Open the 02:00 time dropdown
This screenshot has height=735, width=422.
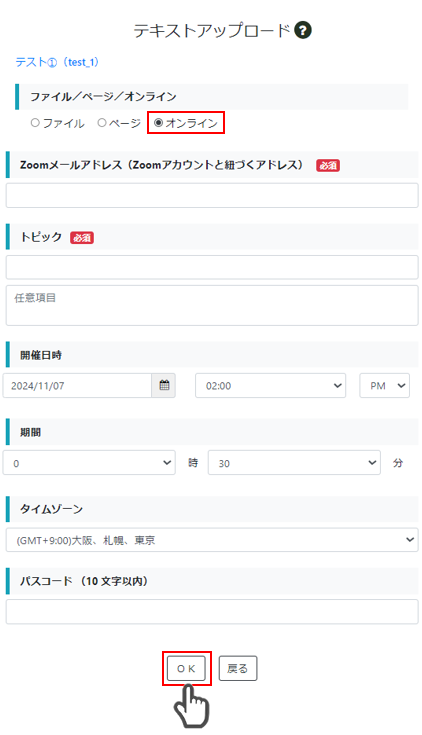[271, 385]
